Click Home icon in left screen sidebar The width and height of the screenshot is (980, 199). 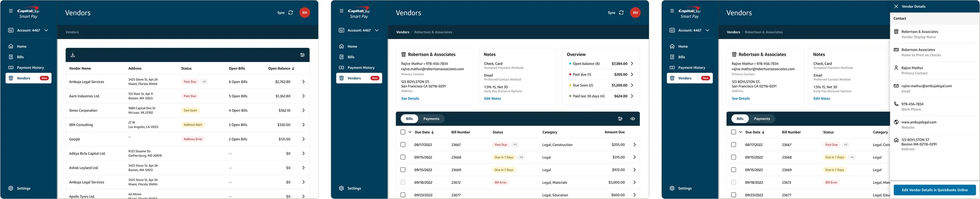pyautogui.click(x=11, y=46)
